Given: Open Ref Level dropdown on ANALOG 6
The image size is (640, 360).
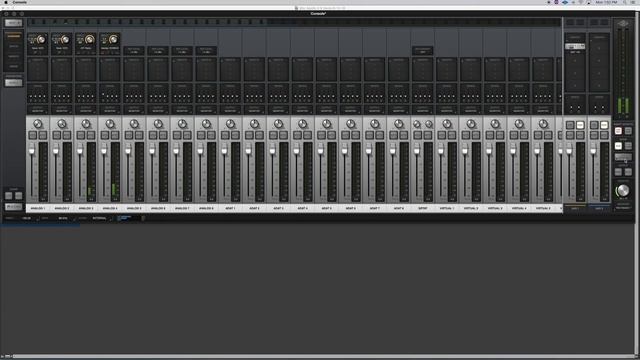Looking at the screenshot, I should pos(158,51).
